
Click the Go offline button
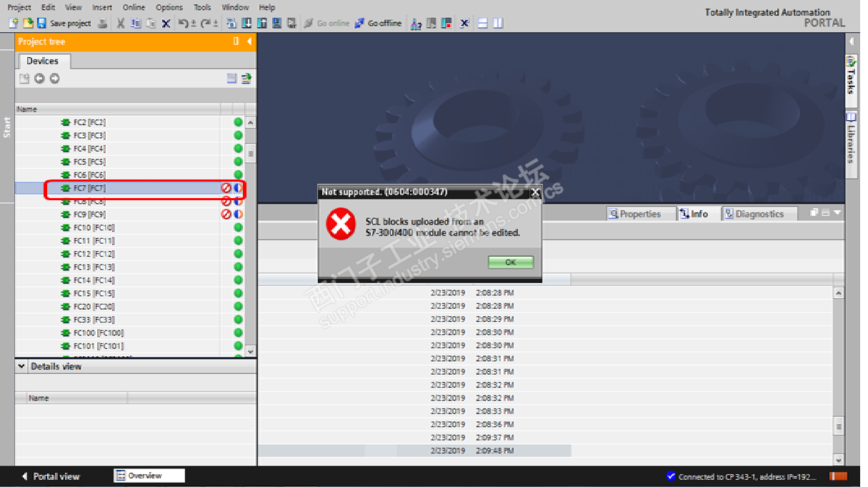(x=379, y=23)
